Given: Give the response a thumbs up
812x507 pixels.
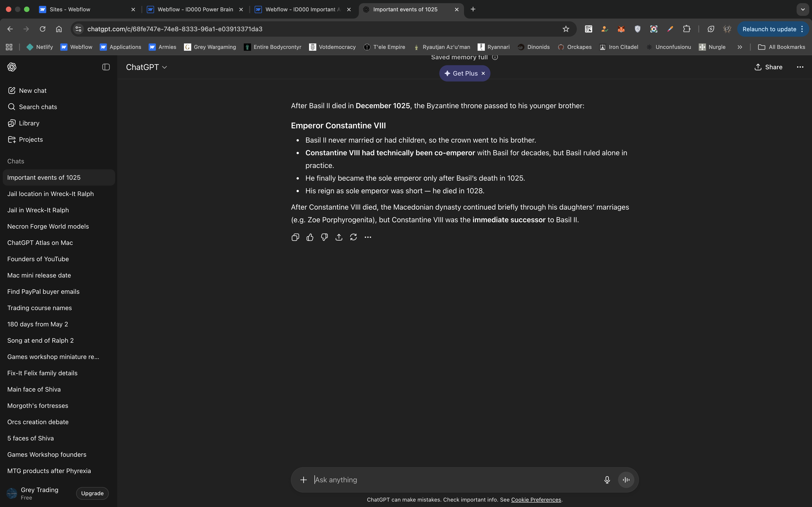Looking at the screenshot, I should tap(310, 237).
